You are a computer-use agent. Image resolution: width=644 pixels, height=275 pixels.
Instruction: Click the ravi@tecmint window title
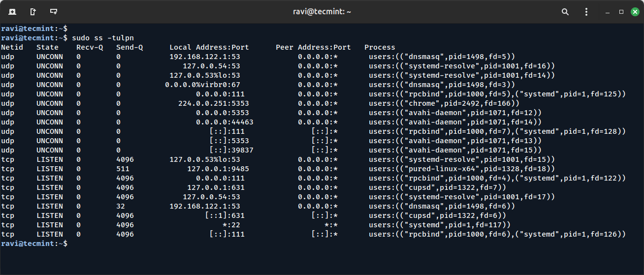[322, 11]
